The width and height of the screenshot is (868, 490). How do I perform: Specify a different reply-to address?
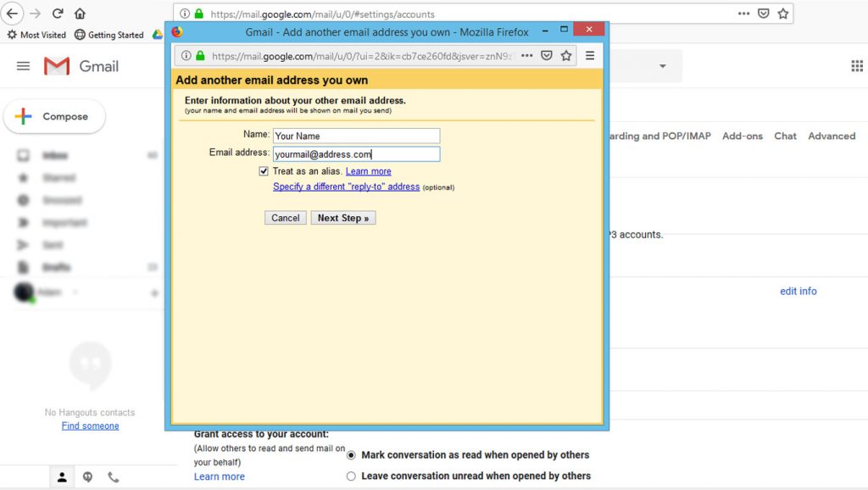pos(346,187)
